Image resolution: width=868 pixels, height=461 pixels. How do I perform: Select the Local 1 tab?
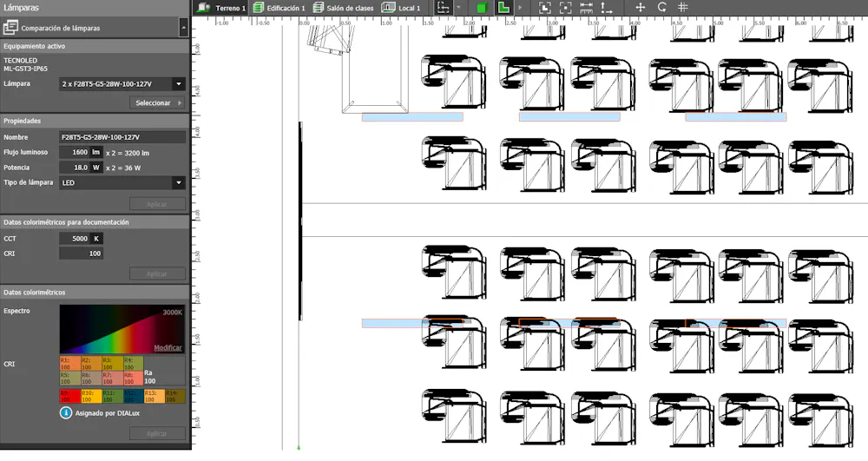coord(401,8)
